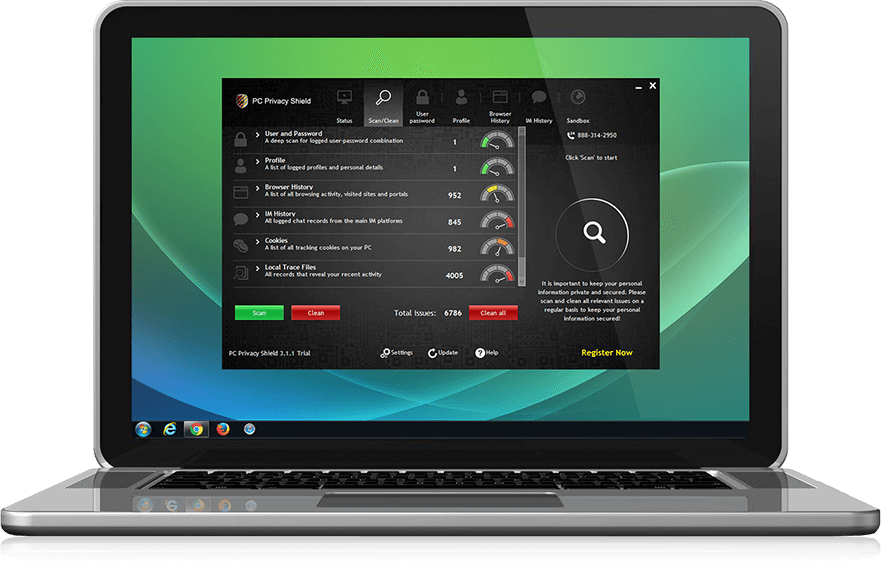
Task: Open Google Chrome from the taskbar
Action: point(196,430)
